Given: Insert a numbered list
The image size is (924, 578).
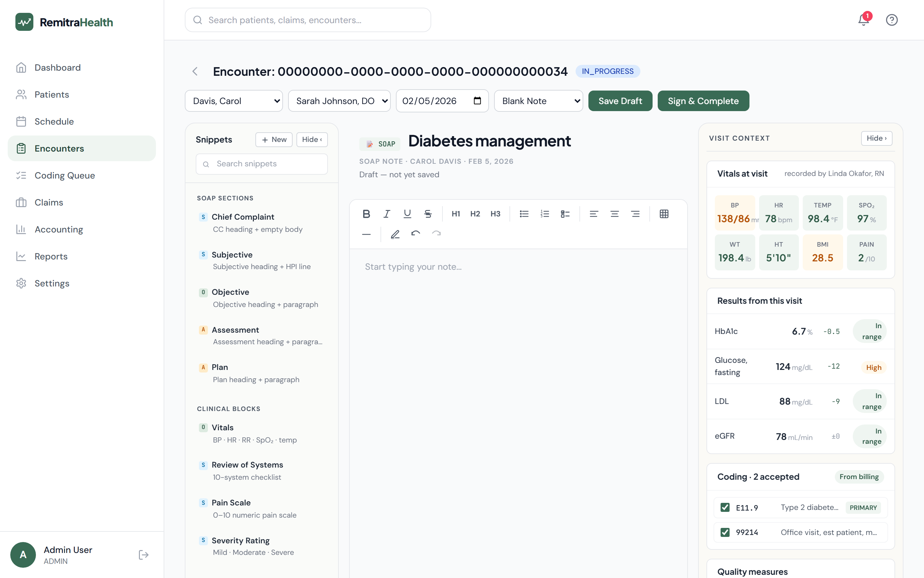Looking at the screenshot, I should pyautogui.click(x=545, y=214).
